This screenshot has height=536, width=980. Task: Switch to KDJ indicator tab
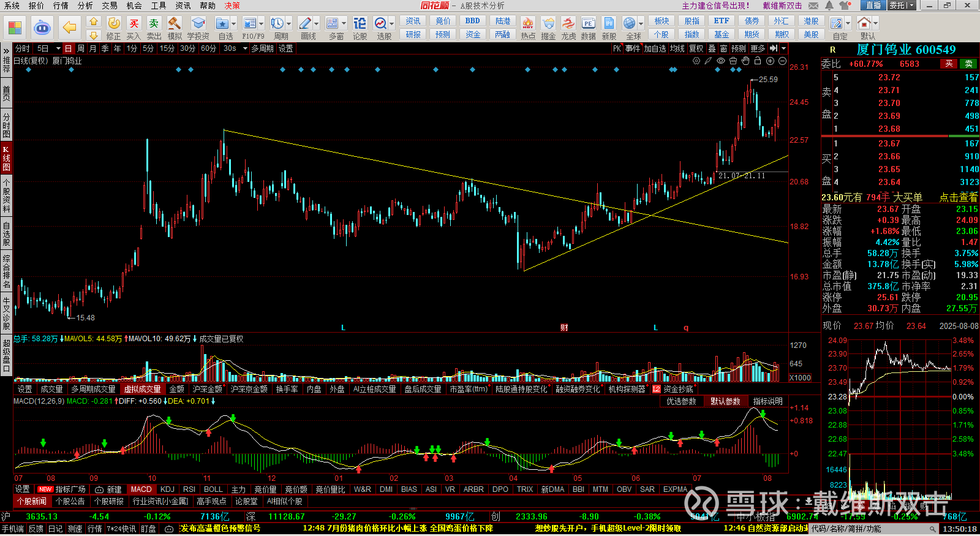[x=167, y=489]
